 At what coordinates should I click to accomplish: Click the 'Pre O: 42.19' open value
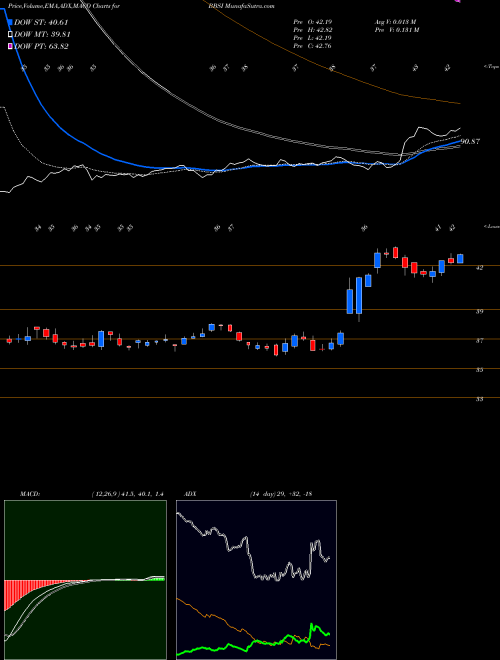[312, 22]
